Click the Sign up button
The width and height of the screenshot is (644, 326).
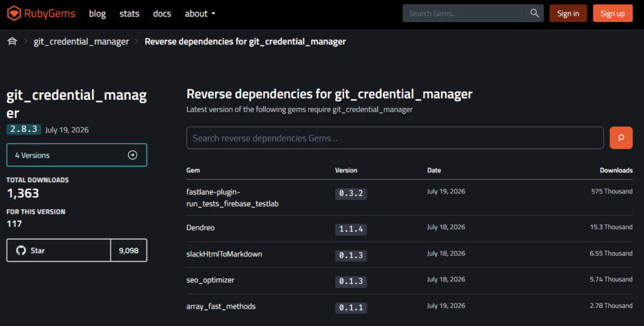(x=613, y=14)
